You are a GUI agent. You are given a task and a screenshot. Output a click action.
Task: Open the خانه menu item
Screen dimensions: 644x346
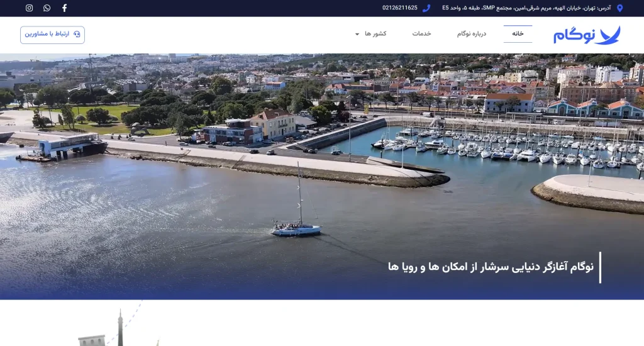coord(518,34)
